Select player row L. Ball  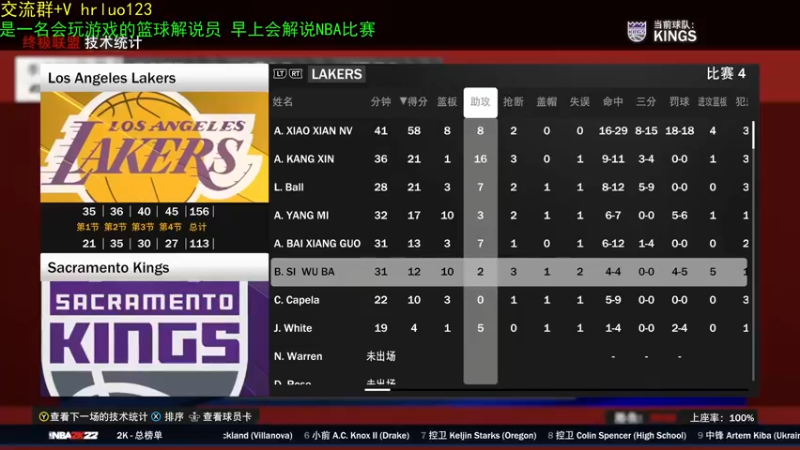tap(510, 187)
